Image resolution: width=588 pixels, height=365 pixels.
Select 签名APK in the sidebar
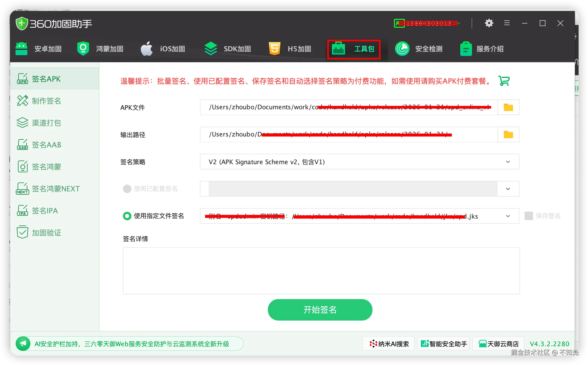55,79
